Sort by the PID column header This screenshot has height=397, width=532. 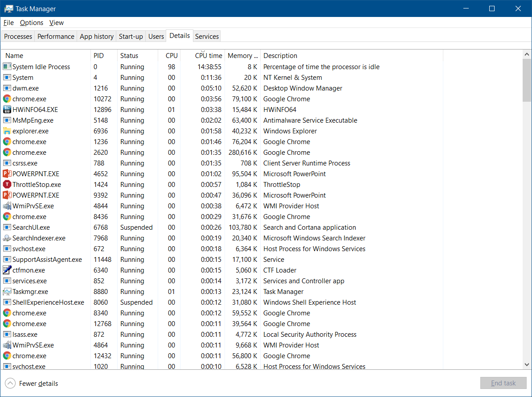(104, 56)
